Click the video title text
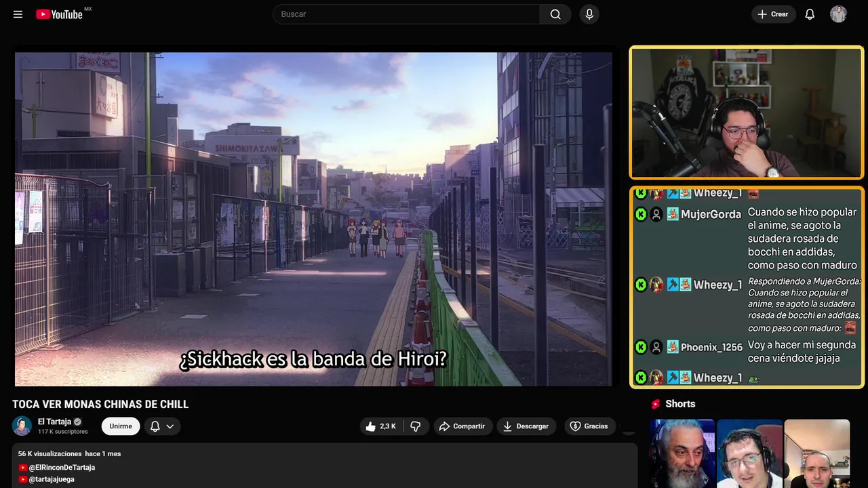The height and width of the screenshot is (488, 868). [100, 405]
